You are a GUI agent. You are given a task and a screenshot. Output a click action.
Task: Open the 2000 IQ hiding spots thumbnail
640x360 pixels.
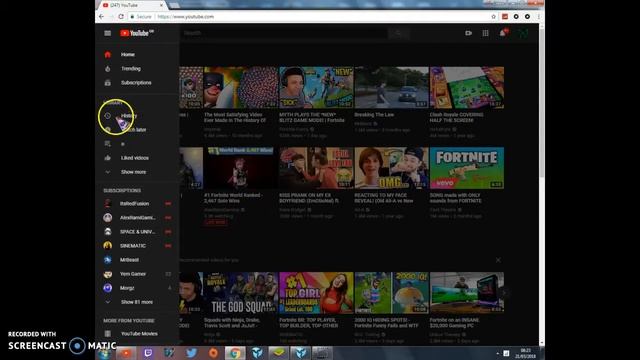pos(391,293)
